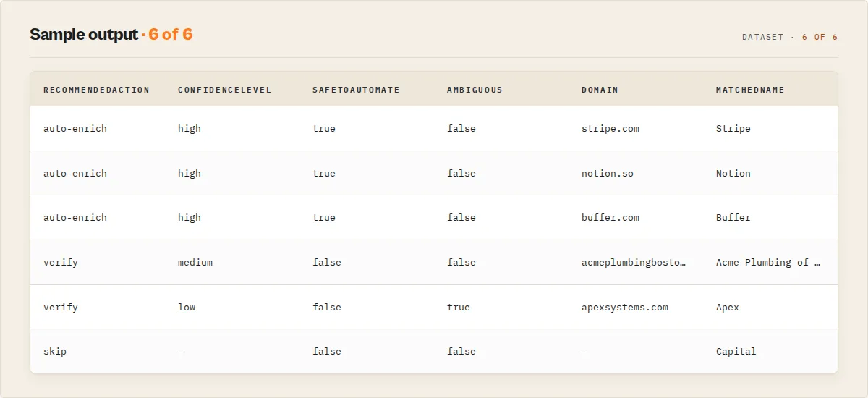This screenshot has width=868, height=398.
Task: Click 'high' confidence in the Stripe row
Action: (190, 128)
